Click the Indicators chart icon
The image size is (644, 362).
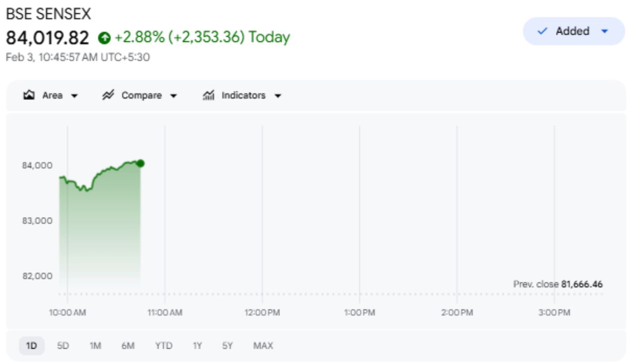point(209,95)
